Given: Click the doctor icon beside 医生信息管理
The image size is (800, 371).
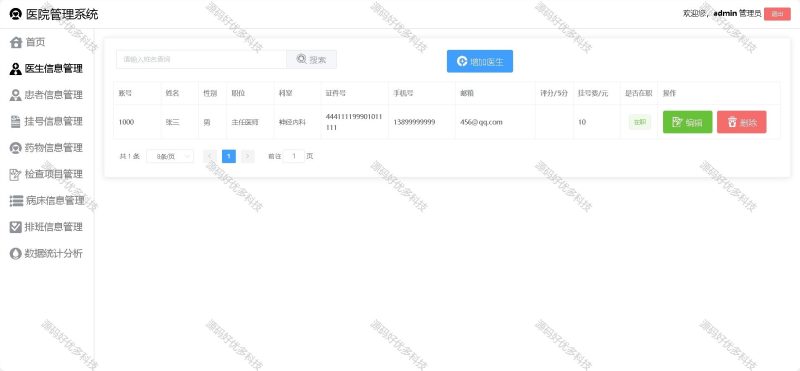Looking at the screenshot, I should [x=16, y=68].
